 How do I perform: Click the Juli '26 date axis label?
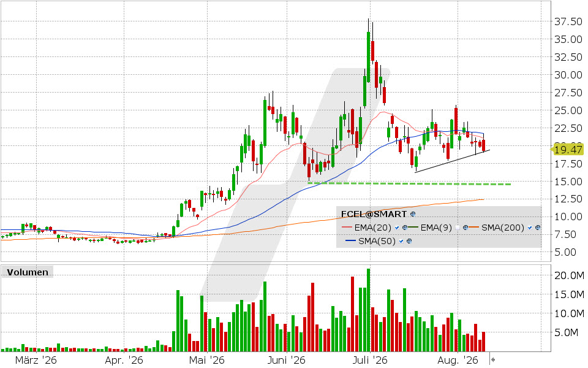(370, 361)
